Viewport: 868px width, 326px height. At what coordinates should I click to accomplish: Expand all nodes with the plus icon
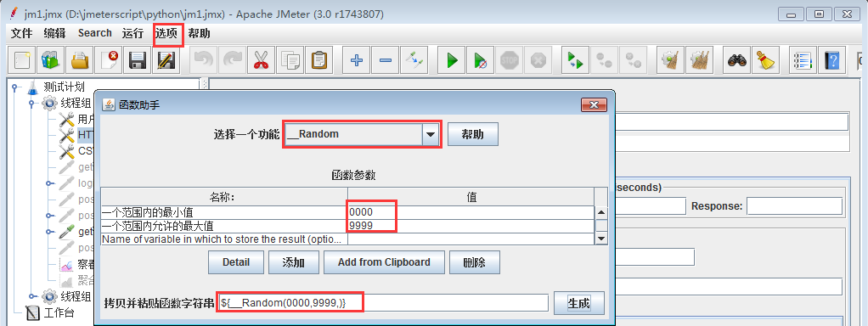357,59
